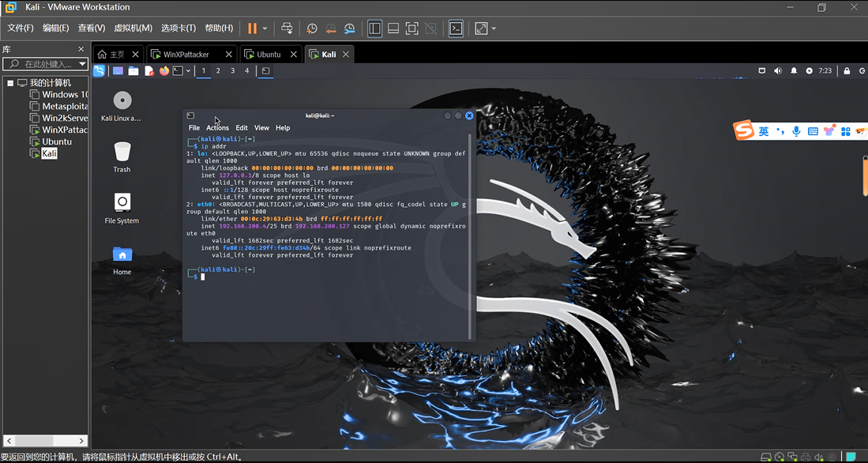The image size is (868, 463).
Task: Open the 编辑(E) menu
Action: point(55,28)
